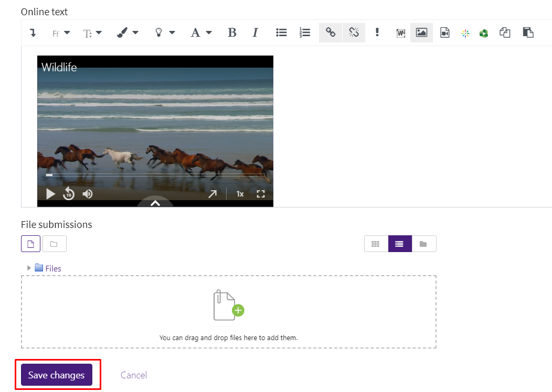Save changes to the submission
Screen dimensions: 552x392
(56, 375)
